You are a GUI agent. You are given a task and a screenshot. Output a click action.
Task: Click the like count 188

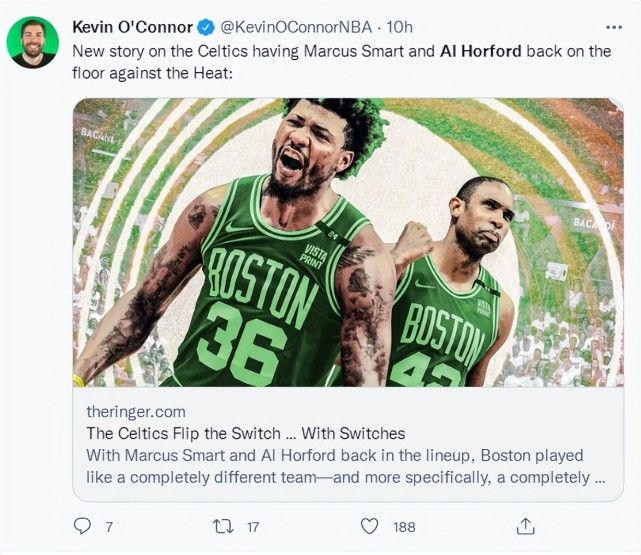point(403,526)
